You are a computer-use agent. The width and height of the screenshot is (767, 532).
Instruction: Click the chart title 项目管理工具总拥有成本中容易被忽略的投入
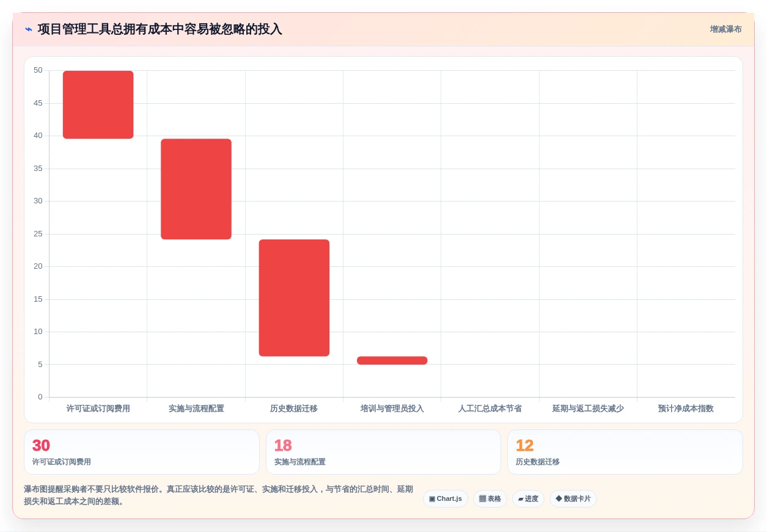[x=160, y=29]
